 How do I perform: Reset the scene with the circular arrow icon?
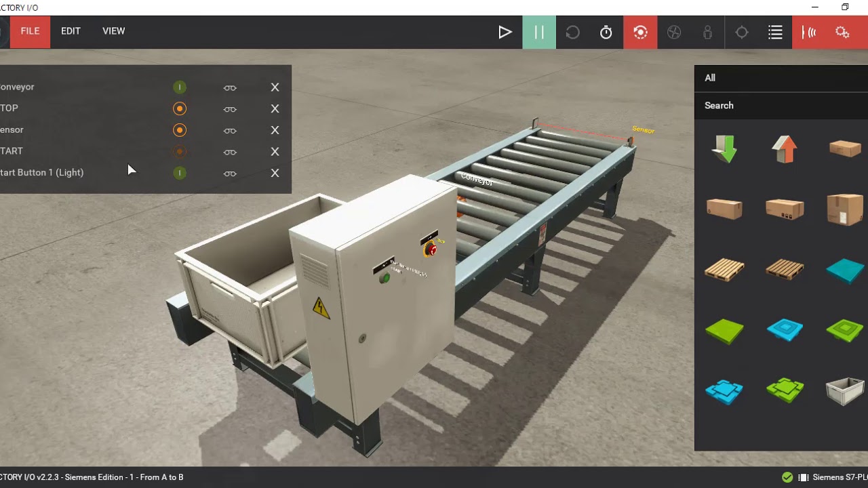[x=572, y=32]
